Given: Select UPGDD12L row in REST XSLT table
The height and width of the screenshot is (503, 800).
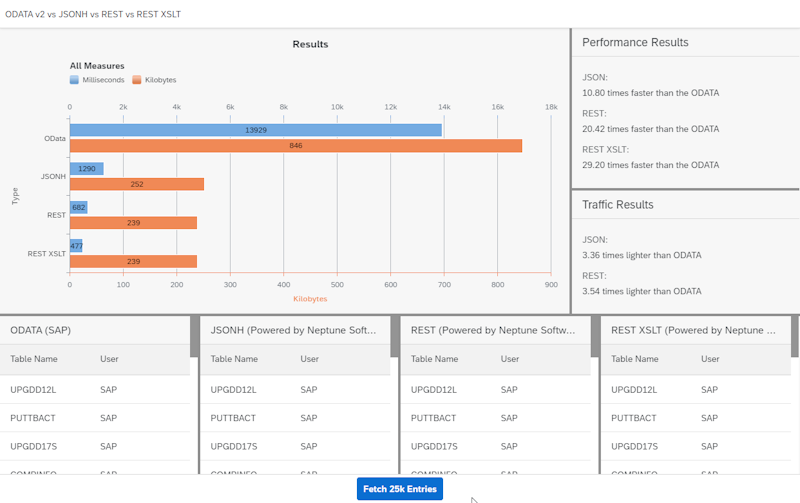Looking at the screenshot, I should point(695,390).
